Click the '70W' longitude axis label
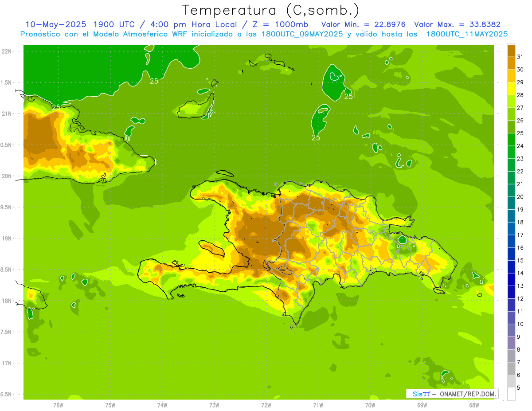532x411 pixels. 370,405
